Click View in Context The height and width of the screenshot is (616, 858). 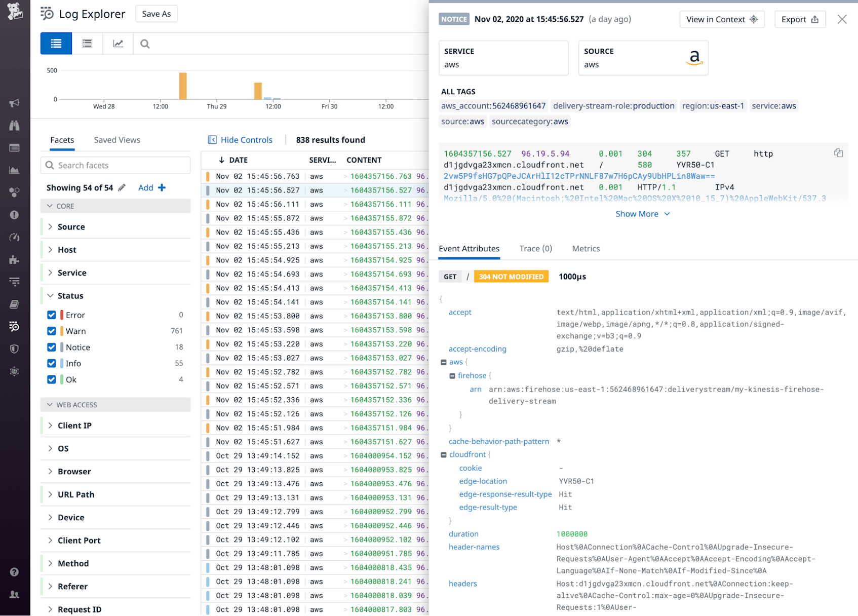point(722,19)
